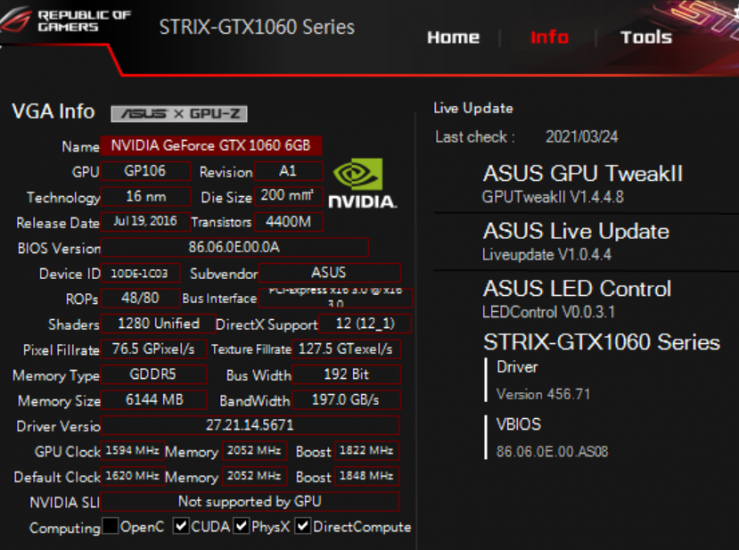This screenshot has width=739, height=550.
Task: Toggle the OpenCL computing checkbox
Action: pyautogui.click(x=110, y=526)
